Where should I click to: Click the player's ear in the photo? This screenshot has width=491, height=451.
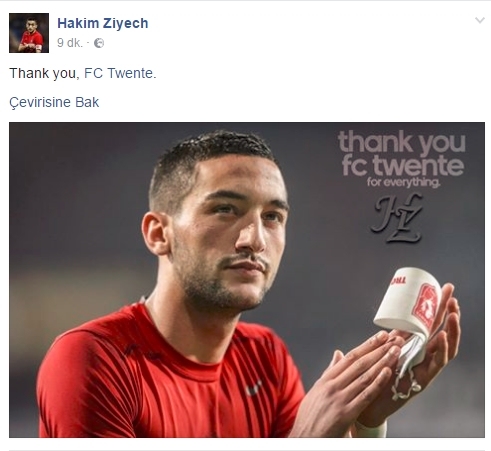click(155, 233)
